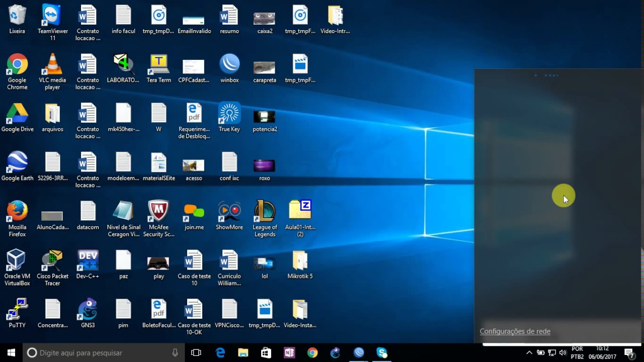Open the Action Center notifications
This screenshot has width=644, height=362.
(629, 353)
